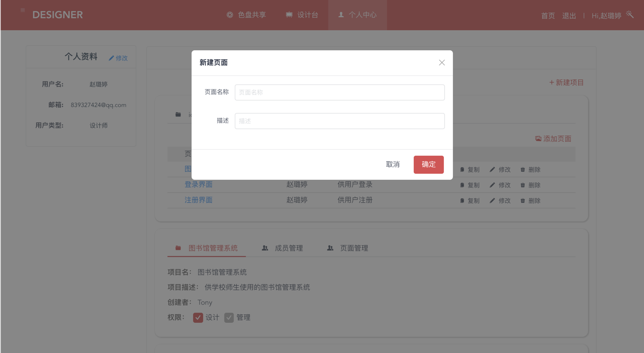
Task: Click 复制 in the first page row
Action: pos(470,170)
